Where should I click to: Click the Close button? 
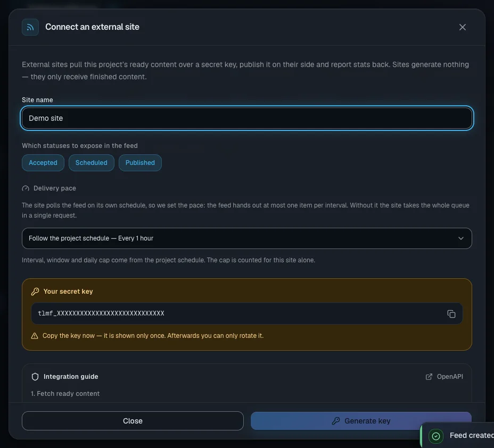point(133,421)
